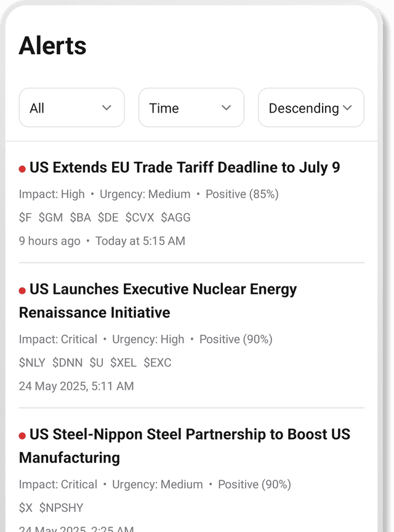
Task: Click the chevron on the All filter
Action: tap(106, 108)
